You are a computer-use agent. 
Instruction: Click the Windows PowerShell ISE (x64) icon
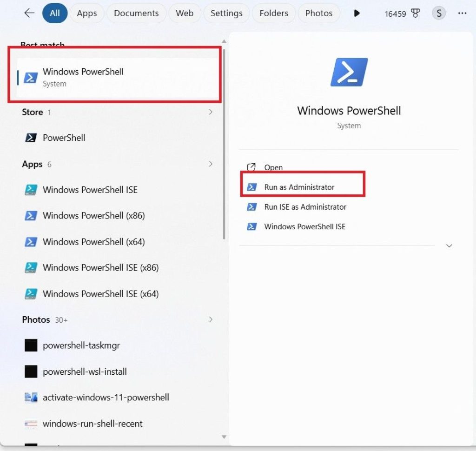(x=31, y=294)
